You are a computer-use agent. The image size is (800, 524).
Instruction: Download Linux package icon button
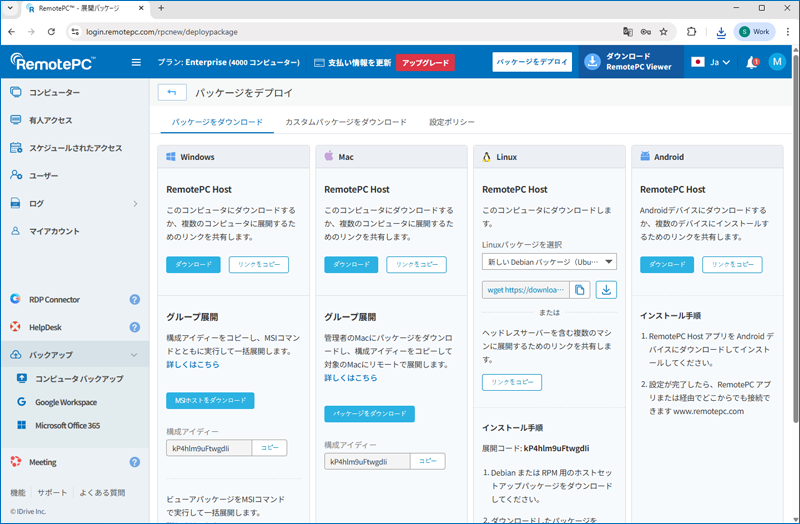click(x=606, y=290)
